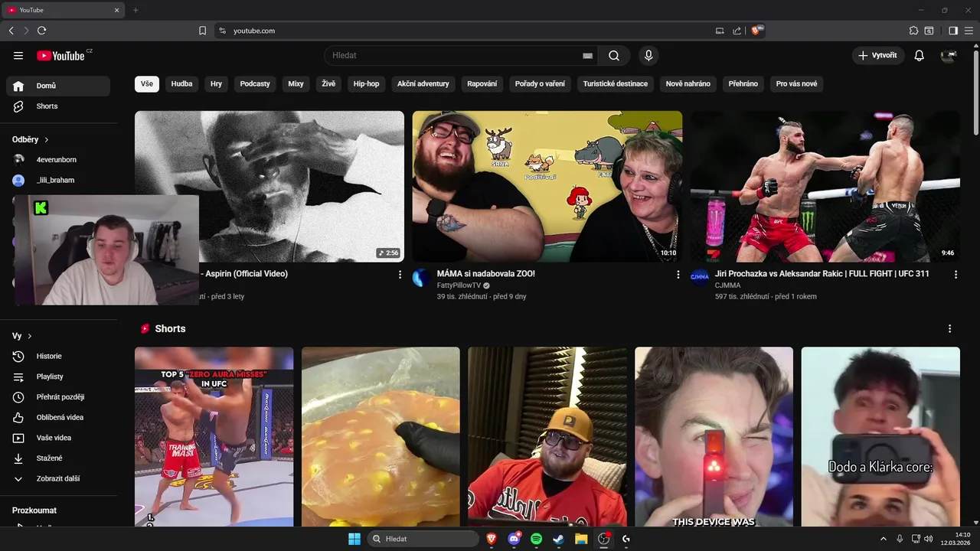Open Spotify from the taskbar
The image size is (980, 551).
pyautogui.click(x=536, y=539)
